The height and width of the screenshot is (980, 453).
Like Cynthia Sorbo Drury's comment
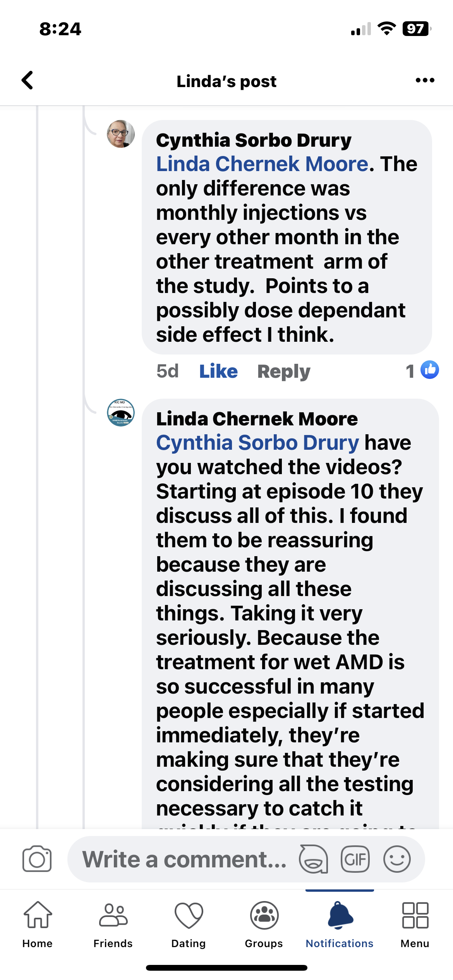[x=218, y=372]
